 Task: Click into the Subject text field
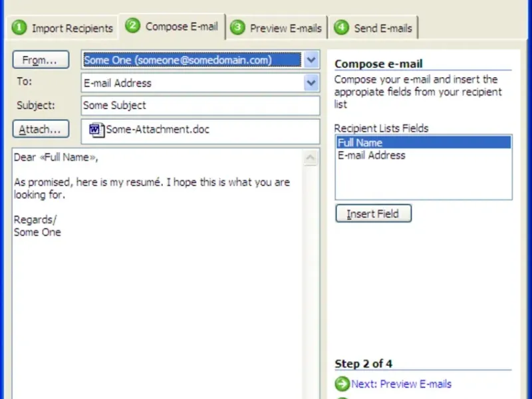[x=200, y=106]
